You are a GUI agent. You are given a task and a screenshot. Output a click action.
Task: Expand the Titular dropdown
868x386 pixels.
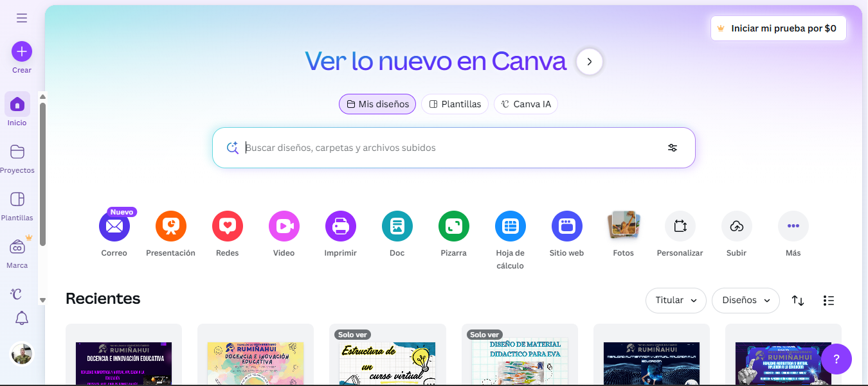(x=676, y=301)
